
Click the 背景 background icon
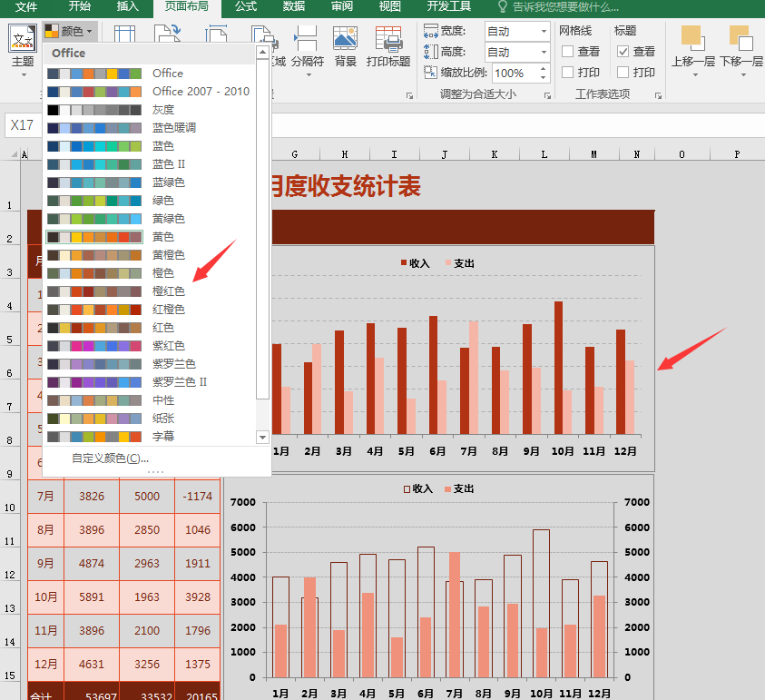point(345,38)
